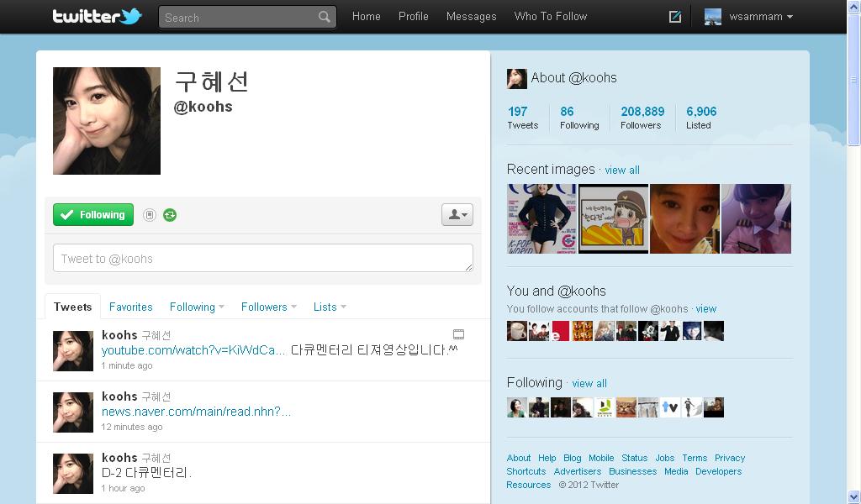Click the page scrollbar down arrow
The height and width of the screenshot is (504, 861).
click(x=854, y=497)
